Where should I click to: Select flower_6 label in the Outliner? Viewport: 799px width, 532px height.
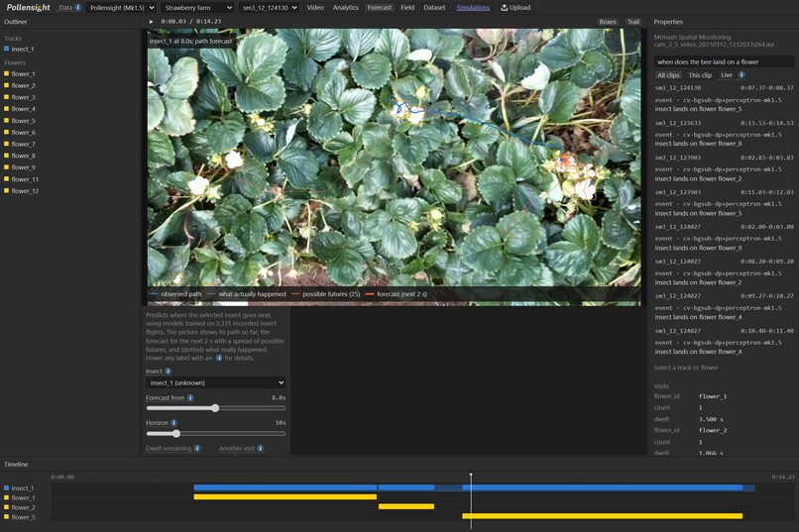[x=24, y=133]
